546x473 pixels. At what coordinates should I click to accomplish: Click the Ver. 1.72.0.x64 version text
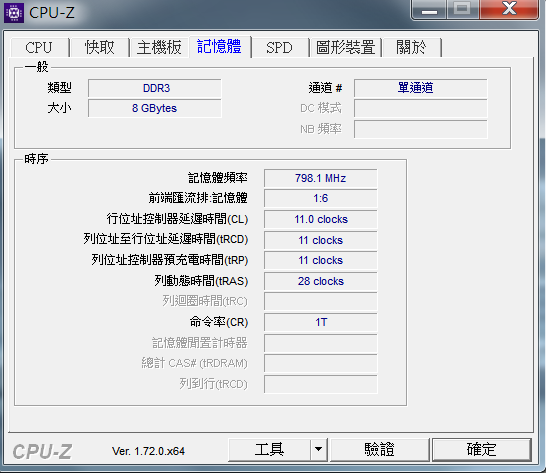click(148, 451)
